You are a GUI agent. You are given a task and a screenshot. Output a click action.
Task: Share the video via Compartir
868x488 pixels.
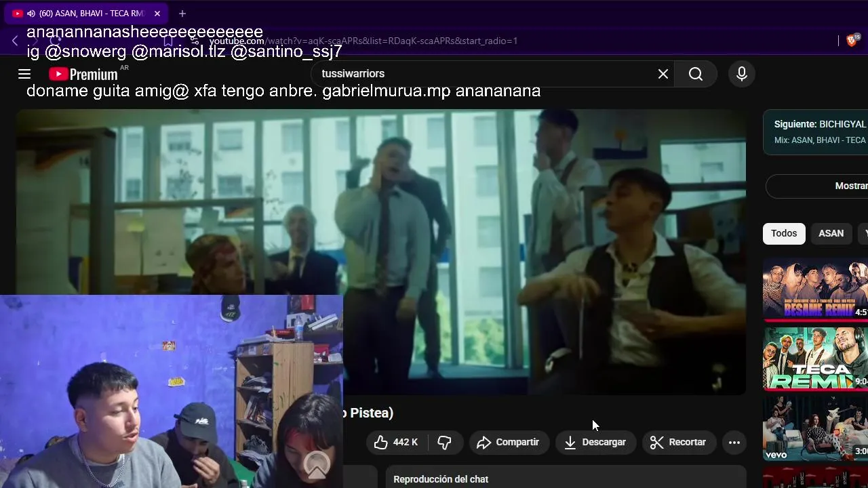pyautogui.click(x=509, y=442)
